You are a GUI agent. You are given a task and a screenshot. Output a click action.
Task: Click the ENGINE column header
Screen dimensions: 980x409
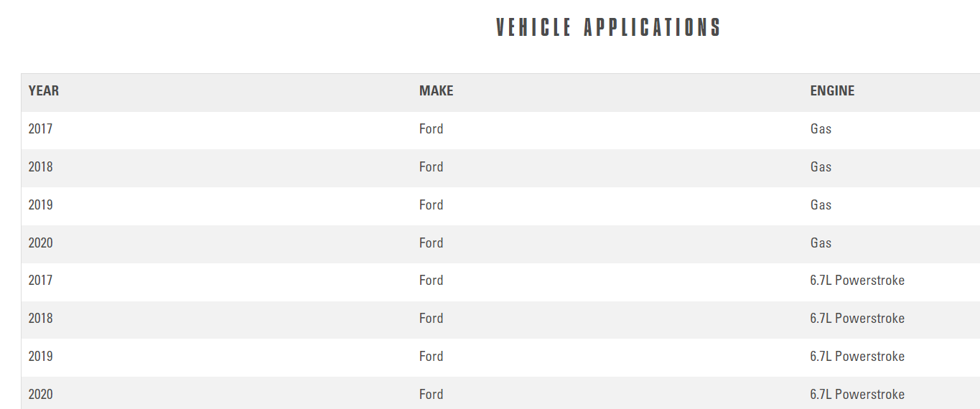(x=832, y=91)
